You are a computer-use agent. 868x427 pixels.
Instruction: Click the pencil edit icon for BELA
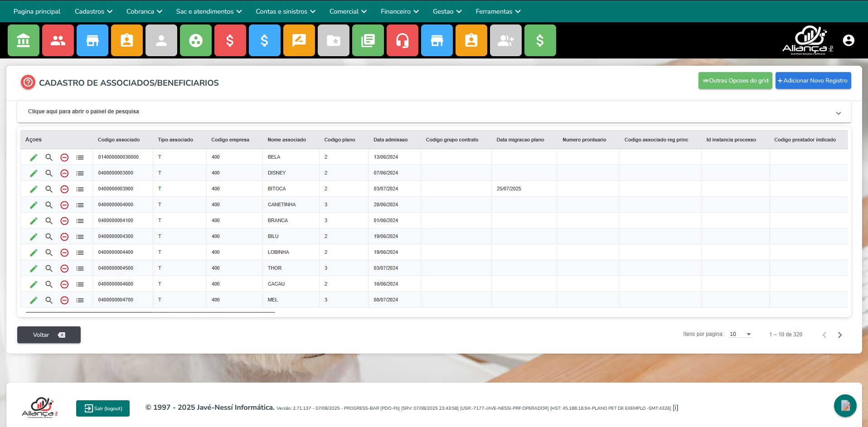(x=34, y=157)
